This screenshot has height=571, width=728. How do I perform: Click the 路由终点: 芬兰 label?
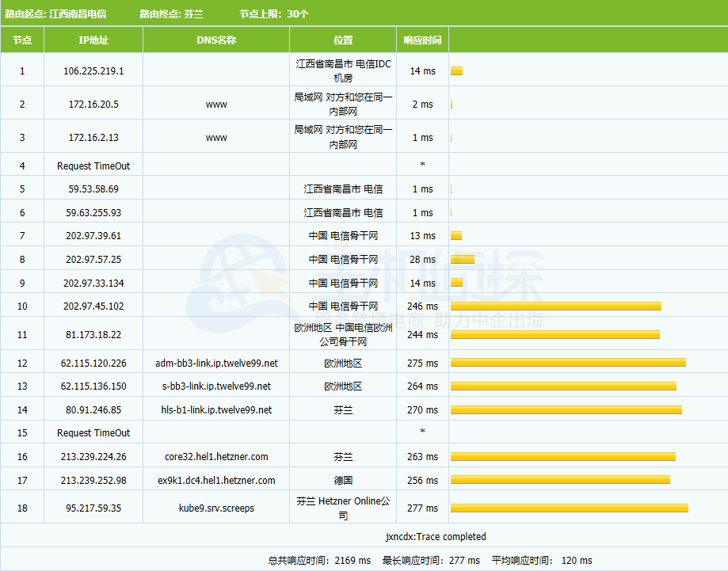tap(171, 14)
